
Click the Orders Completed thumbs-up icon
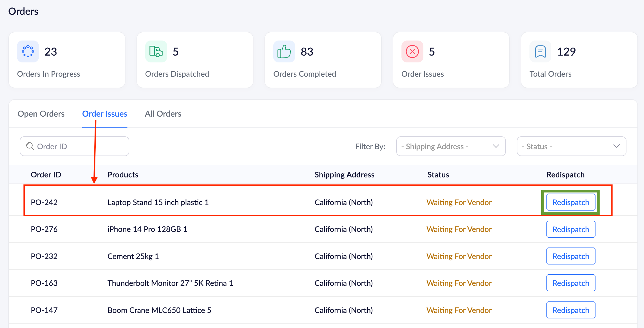284,51
